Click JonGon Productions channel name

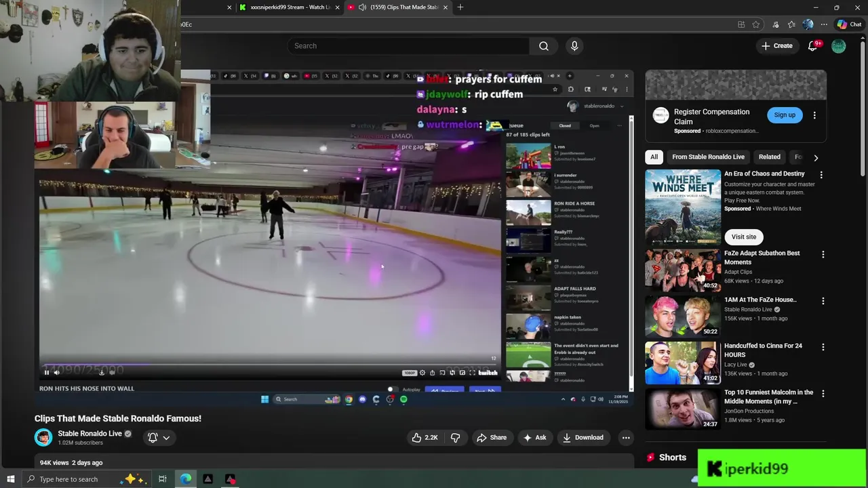click(750, 411)
